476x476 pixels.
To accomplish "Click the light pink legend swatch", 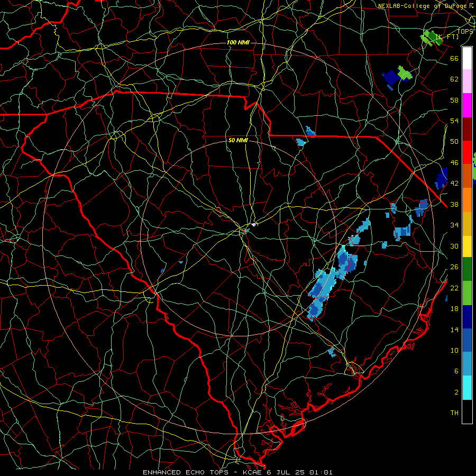I will tap(467, 81).
